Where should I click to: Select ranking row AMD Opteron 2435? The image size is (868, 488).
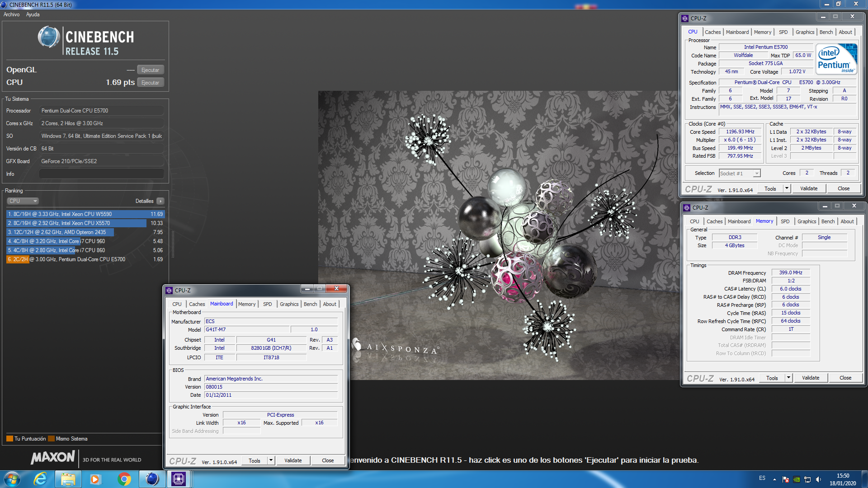[85, 232]
